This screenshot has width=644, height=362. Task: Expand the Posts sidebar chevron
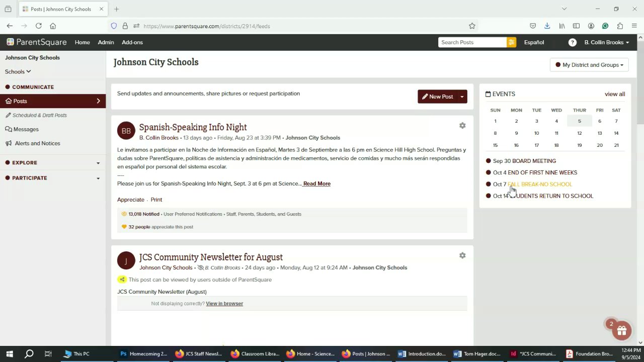98,101
